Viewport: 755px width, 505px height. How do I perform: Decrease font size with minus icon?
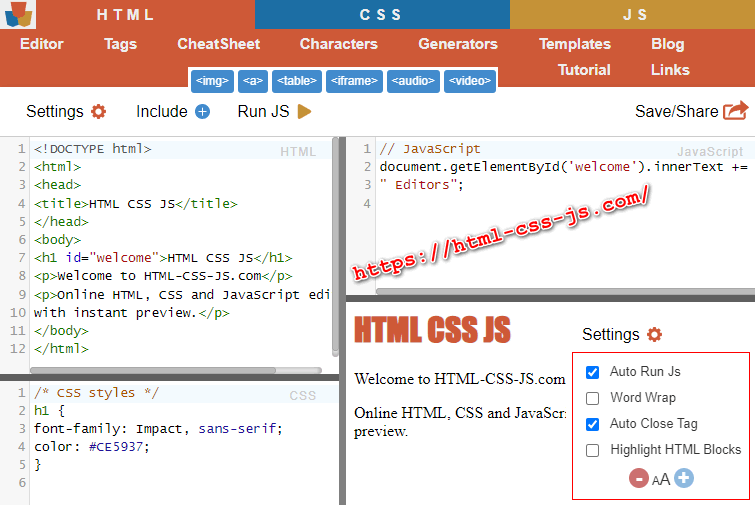639,479
